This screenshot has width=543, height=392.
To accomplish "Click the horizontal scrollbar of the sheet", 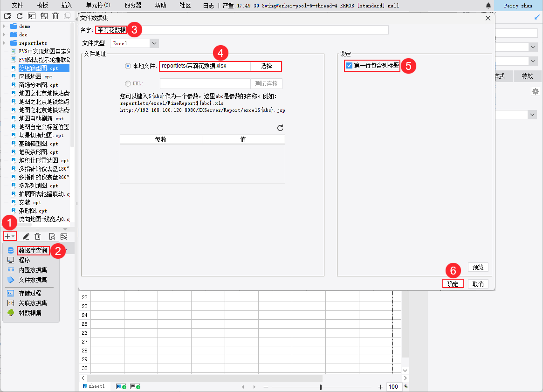I will (x=205, y=378).
